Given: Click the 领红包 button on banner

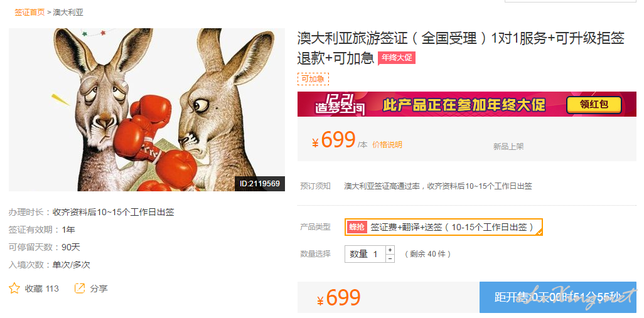Looking at the screenshot, I should pyautogui.click(x=594, y=105).
